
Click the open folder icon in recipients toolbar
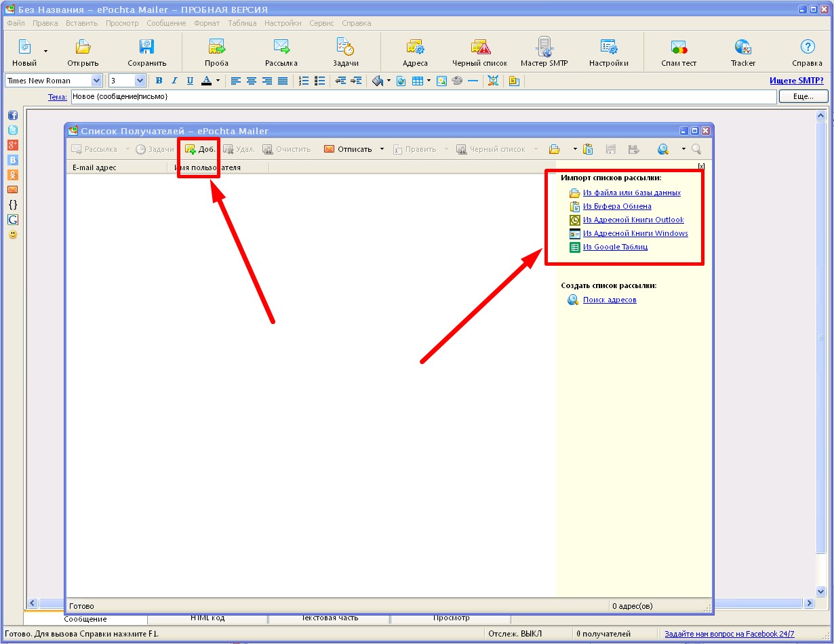(555, 149)
